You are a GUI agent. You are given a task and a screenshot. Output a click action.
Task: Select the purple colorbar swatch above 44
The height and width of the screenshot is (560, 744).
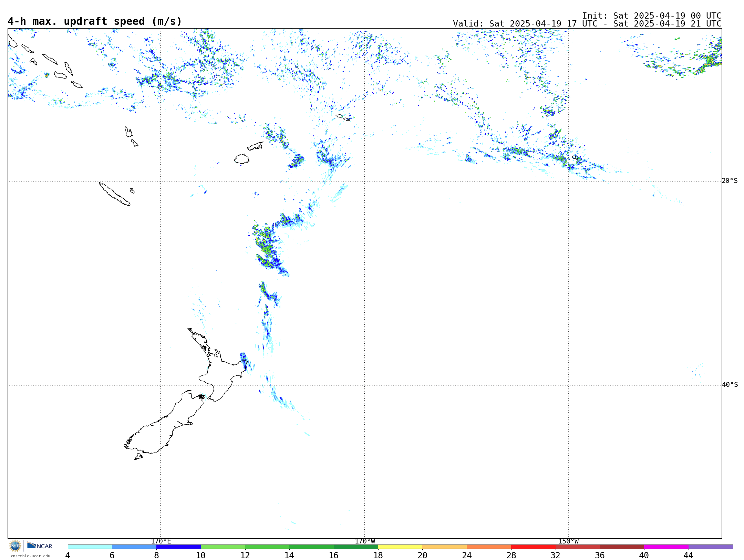[711, 547]
